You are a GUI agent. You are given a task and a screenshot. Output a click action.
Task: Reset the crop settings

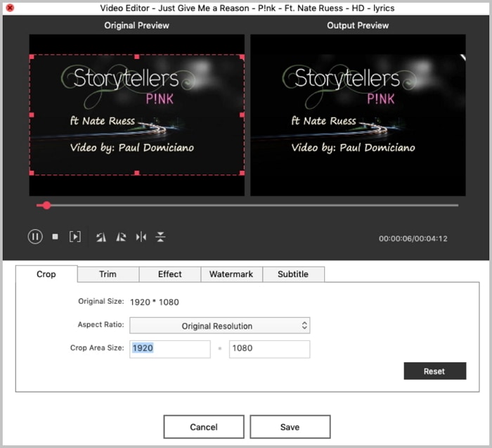(434, 371)
